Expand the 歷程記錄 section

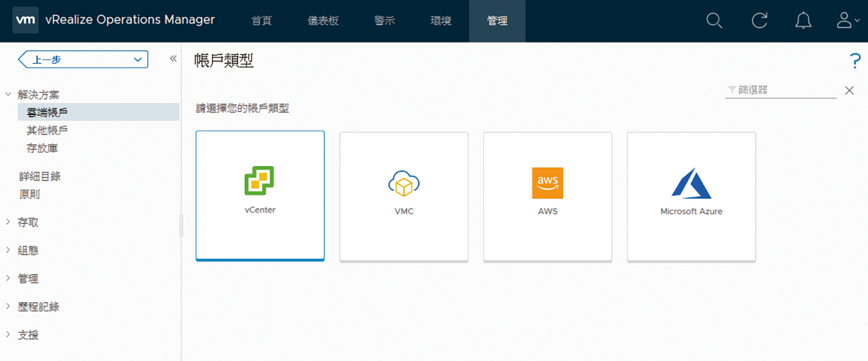pyautogui.click(x=9, y=306)
